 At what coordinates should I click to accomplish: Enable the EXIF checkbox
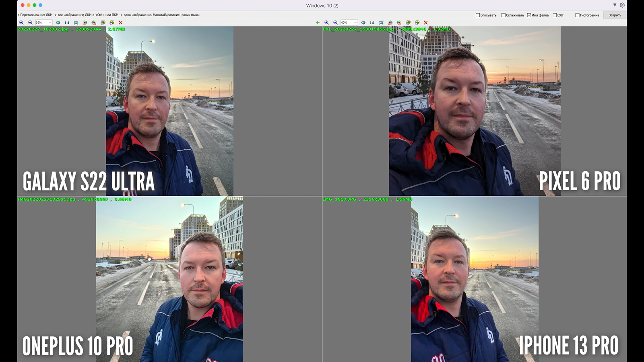tap(555, 15)
